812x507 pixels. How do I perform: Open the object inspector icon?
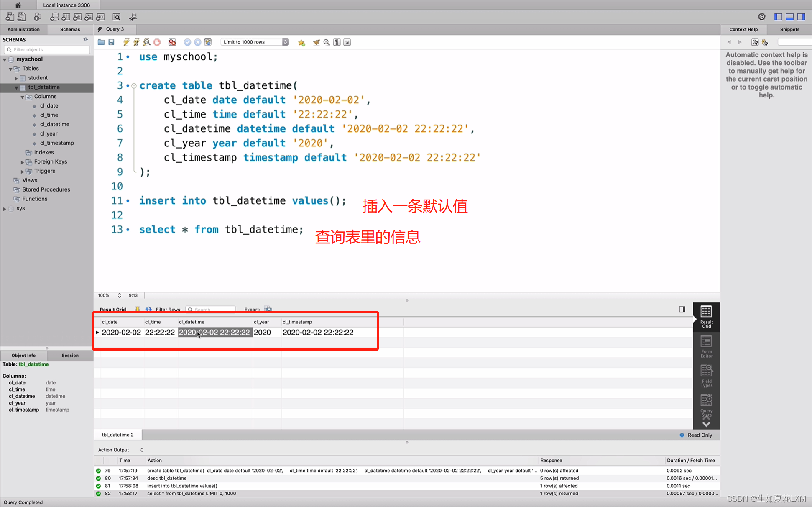pyautogui.click(x=38, y=17)
